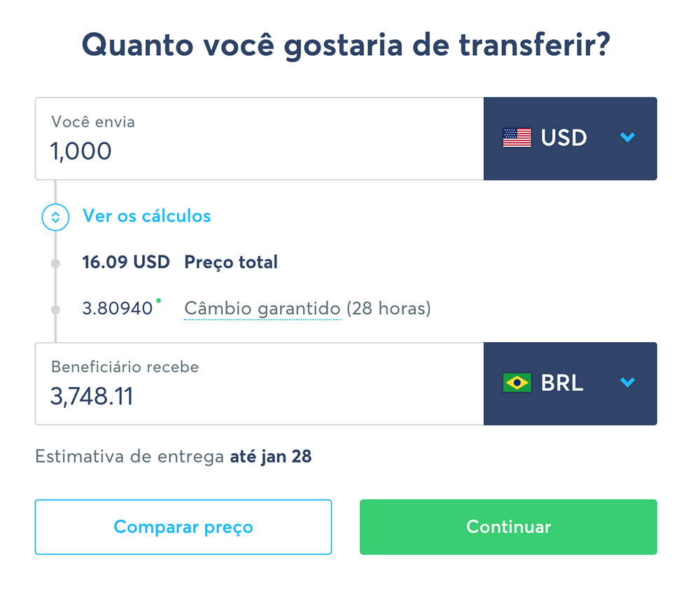Image resolution: width=700 pixels, height=608 pixels.
Task: Click the Continuar button
Action: (x=508, y=527)
